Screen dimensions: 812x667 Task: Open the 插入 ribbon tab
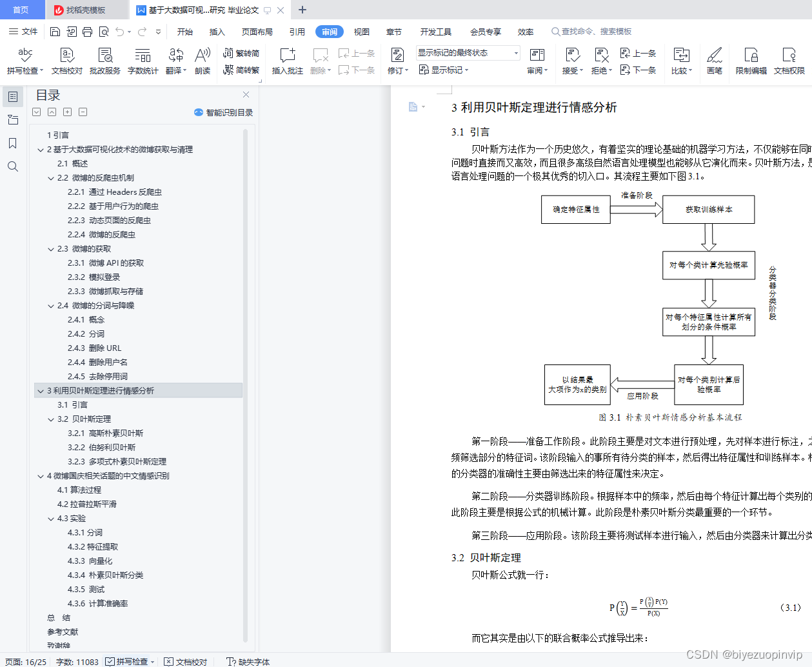(217, 31)
